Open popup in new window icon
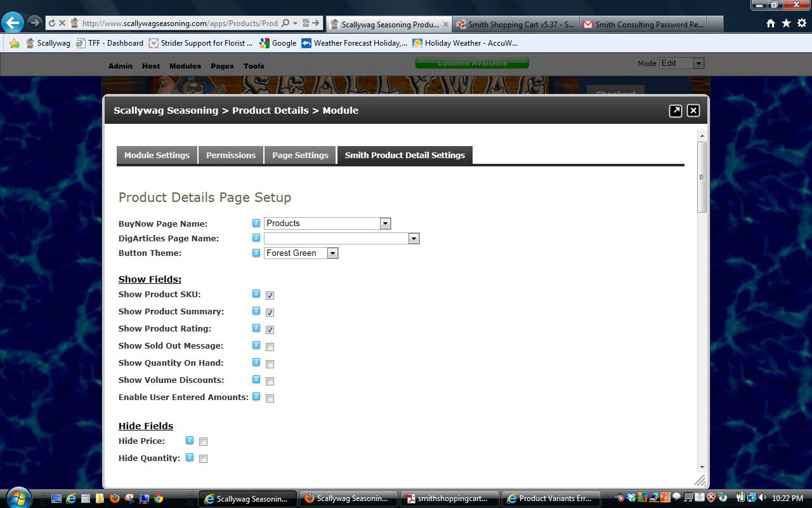Viewport: 812px width, 508px height. (676, 110)
